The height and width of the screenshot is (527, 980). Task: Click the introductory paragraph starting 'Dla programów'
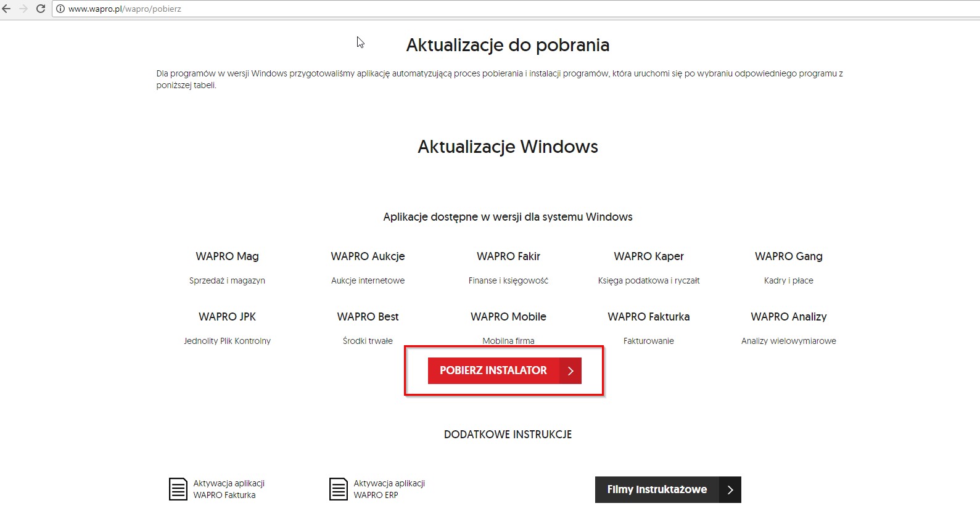tap(500, 79)
